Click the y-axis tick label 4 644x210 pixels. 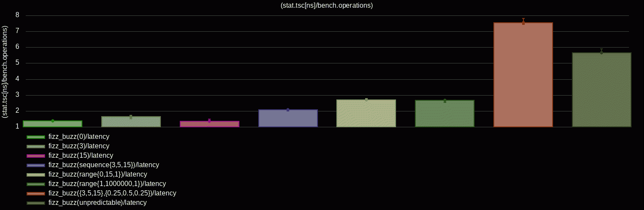pos(18,79)
